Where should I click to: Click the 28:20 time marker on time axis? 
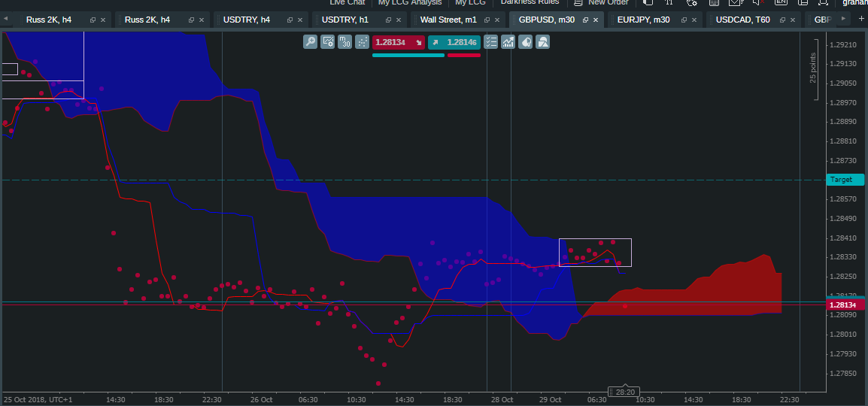pos(625,392)
